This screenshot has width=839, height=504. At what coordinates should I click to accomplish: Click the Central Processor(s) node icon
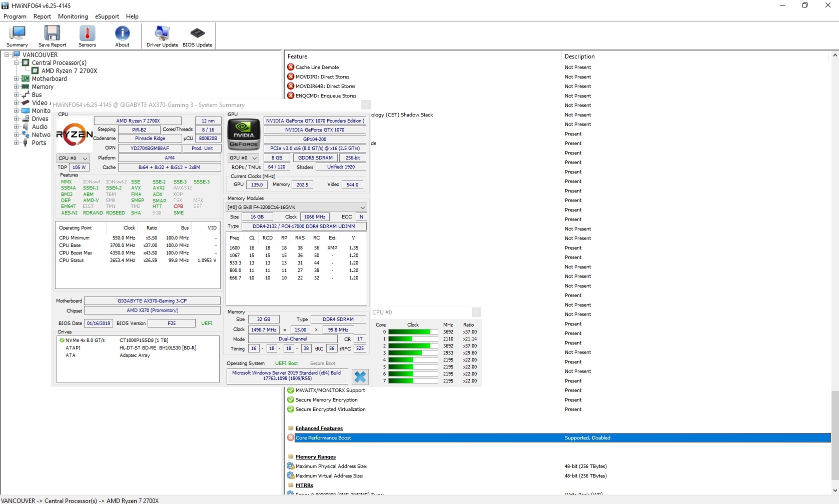click(x=26, y=62)
